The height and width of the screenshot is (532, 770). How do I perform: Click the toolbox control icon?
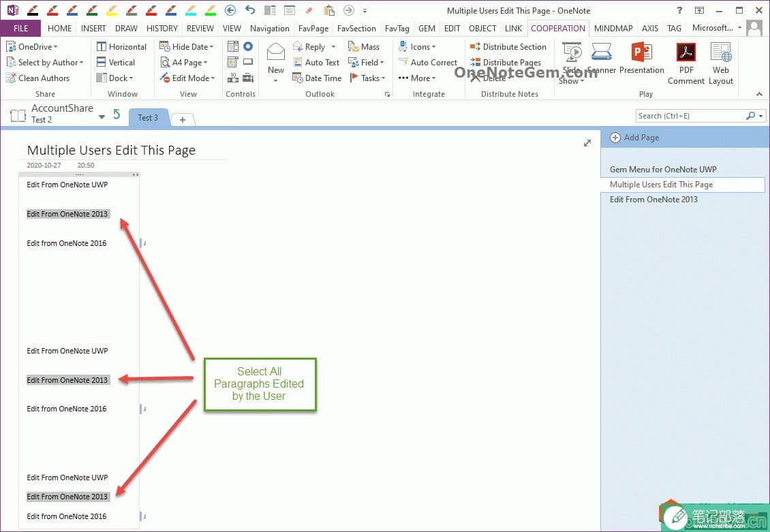point(248,78)
